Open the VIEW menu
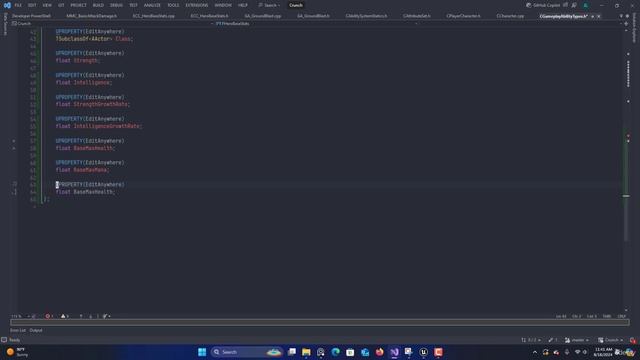This screenshot has height=360, width=640. [47, 5]
